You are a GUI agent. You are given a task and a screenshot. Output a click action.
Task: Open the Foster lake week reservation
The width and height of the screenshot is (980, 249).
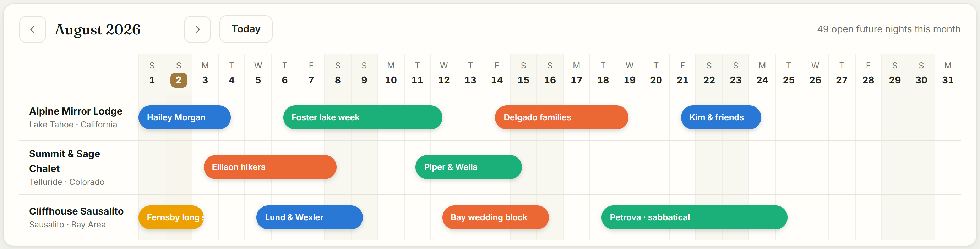point(363,117)
